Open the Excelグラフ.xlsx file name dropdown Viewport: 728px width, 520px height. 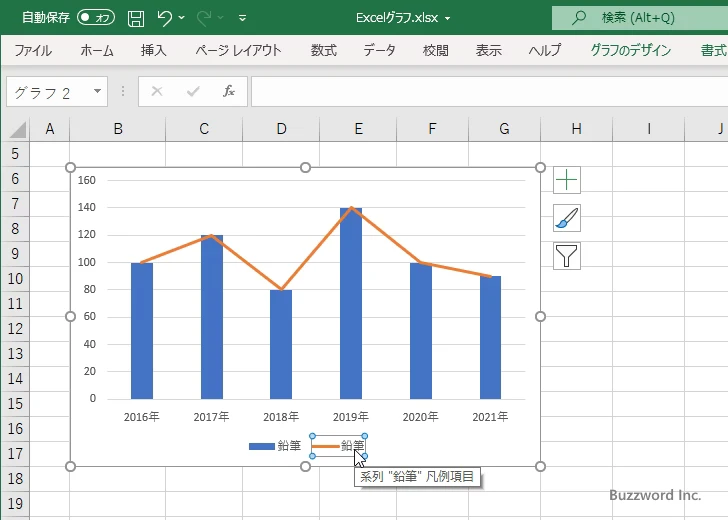click(x=448, y=19)
